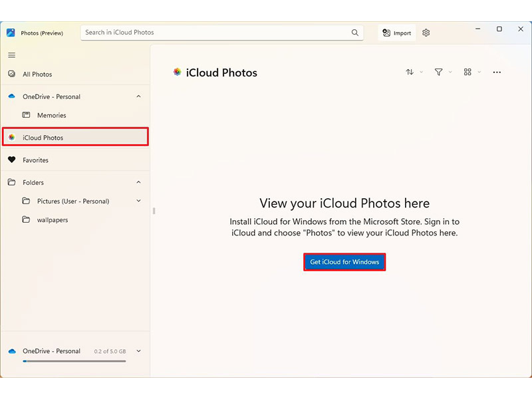Viewport: 532px width, 399px height.
Task: Expand the Pictures folder chevron
Action: [138, 201]
